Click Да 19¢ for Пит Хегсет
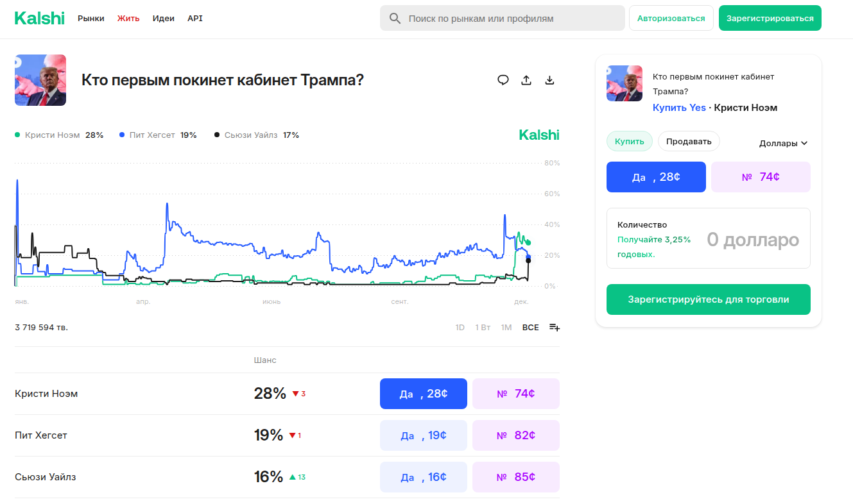The height and width of the screenshot is (504, 853). 424,435
